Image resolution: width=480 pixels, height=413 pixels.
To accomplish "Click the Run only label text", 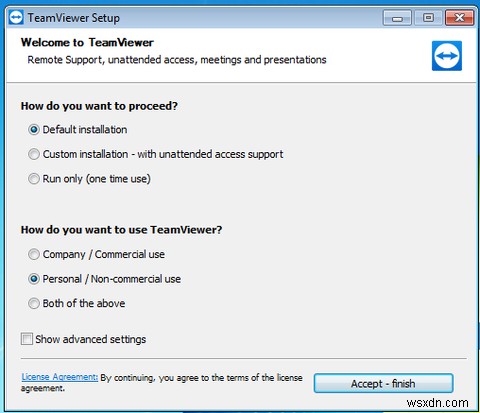I will pos(97,179).
